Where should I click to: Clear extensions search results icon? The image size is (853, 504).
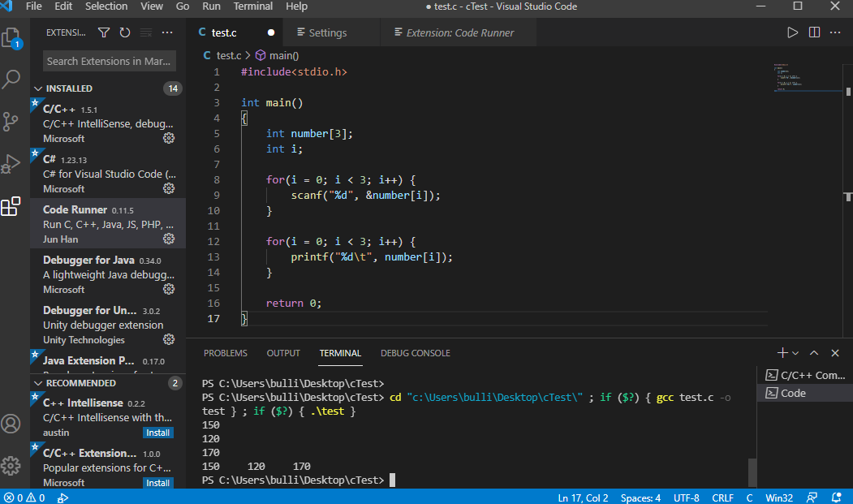pos(146,32)
